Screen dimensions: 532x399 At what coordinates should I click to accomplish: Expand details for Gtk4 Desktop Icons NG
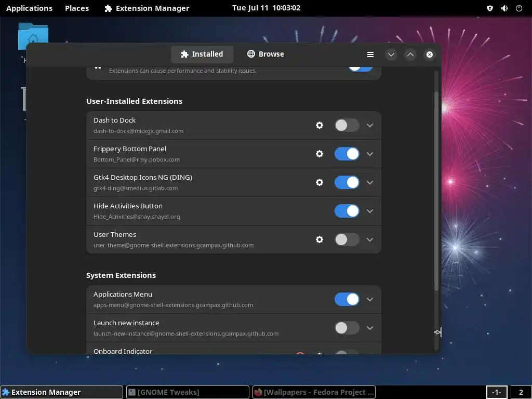point(370,182)
